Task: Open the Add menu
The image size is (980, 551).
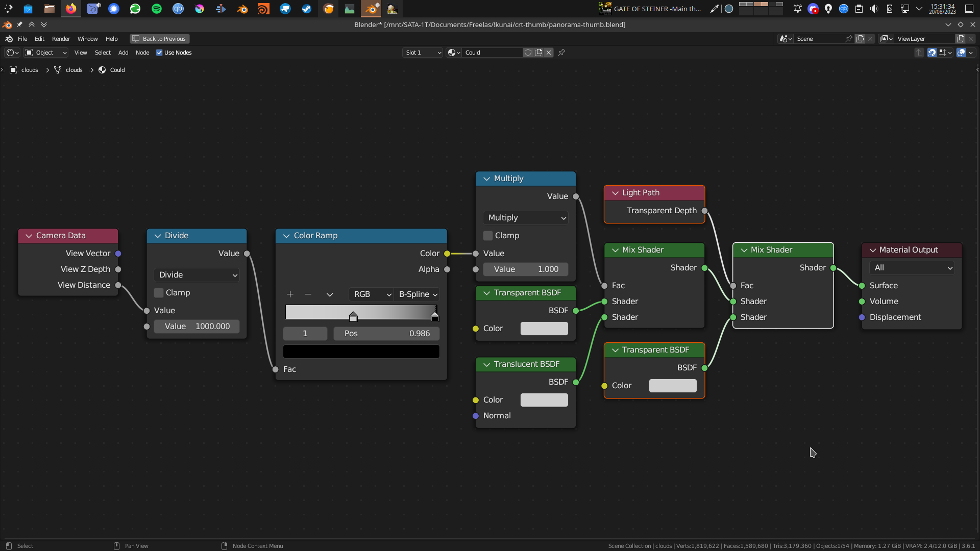Action: click(123, 53)
